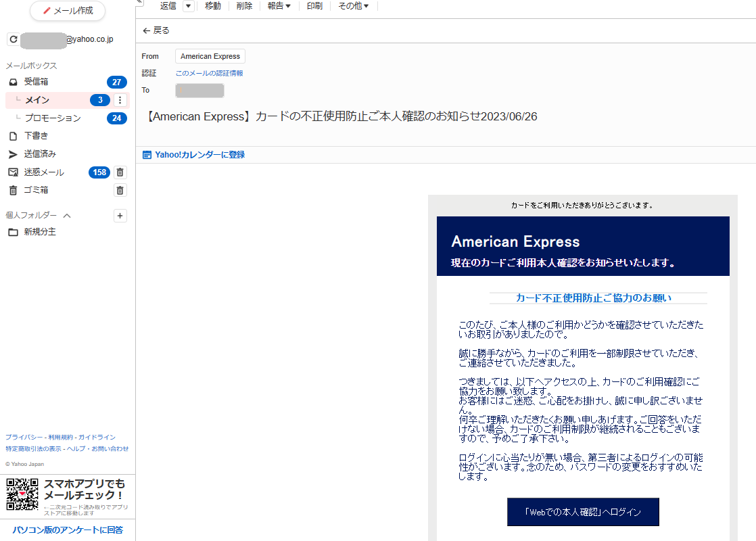Click the メール作成 compose button
This screenshot has width=756, height=541.
click(68, 11)
